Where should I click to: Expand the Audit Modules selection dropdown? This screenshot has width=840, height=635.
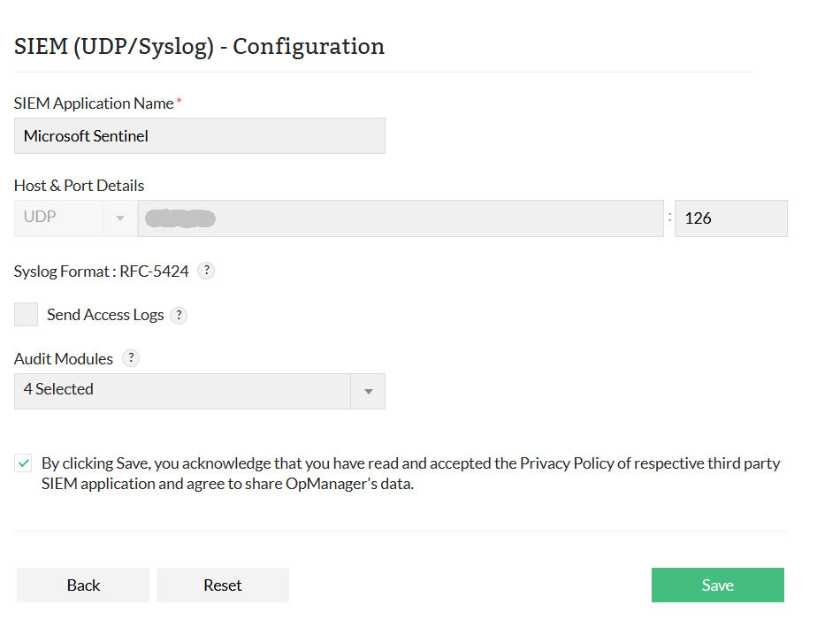tap(369, 391)
